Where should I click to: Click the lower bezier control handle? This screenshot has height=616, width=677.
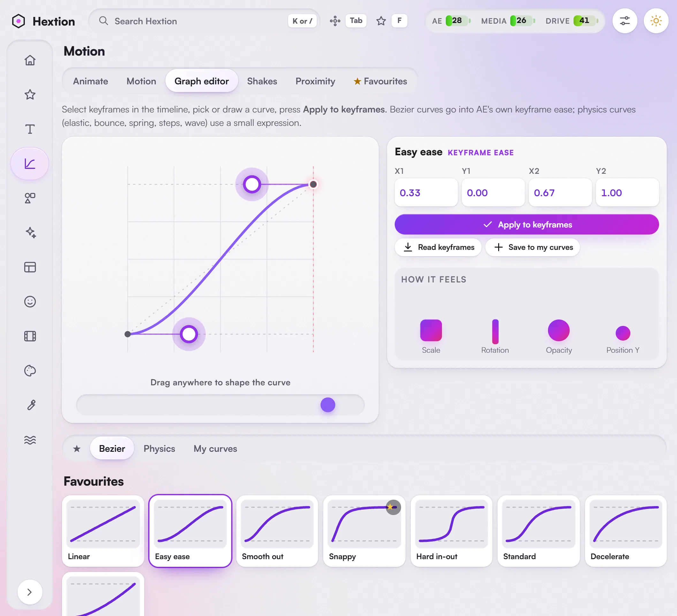tap(189, 334)
